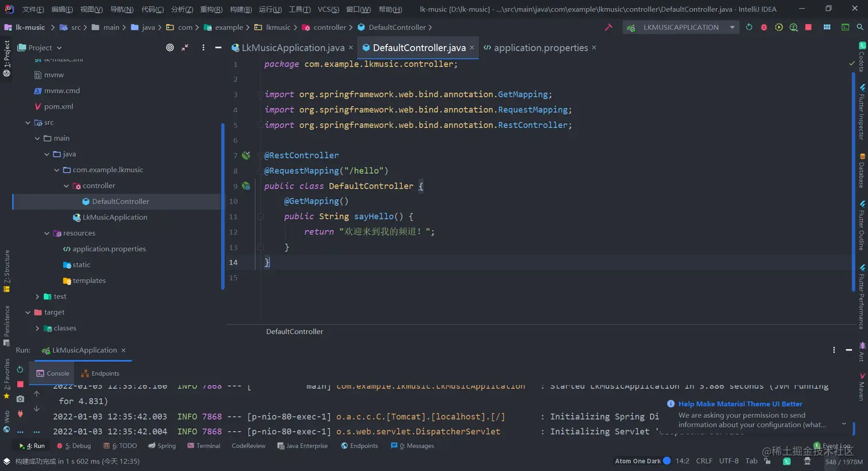Screen dimensions: 868x471
Task: Take thread dump with camera icon
Action: click(x=20, y=399)
